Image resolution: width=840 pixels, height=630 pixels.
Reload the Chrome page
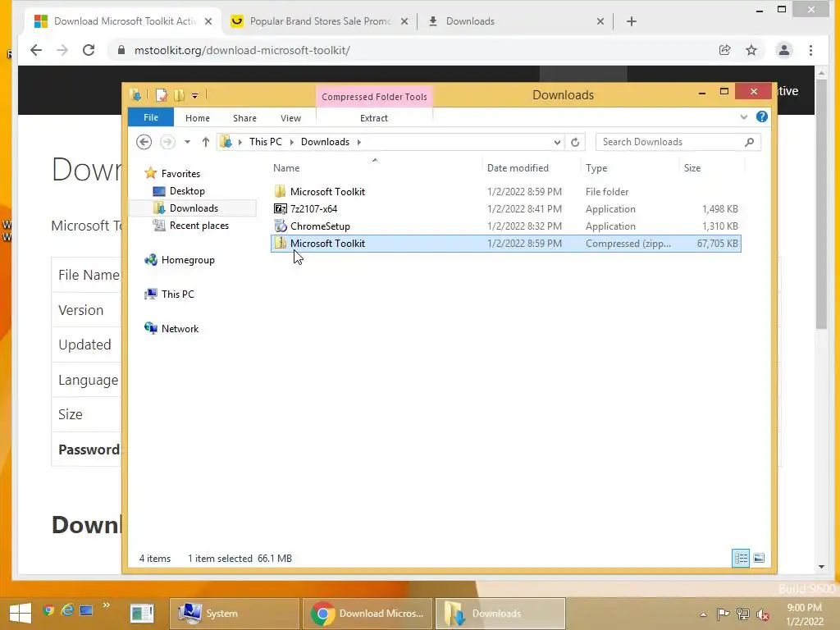89,50
